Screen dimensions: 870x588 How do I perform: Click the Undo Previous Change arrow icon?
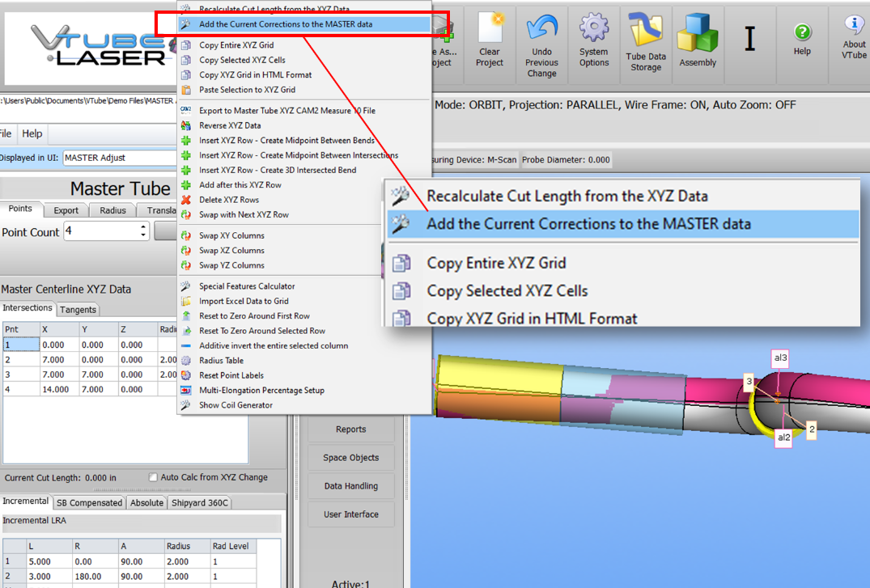tap(541, 29)
